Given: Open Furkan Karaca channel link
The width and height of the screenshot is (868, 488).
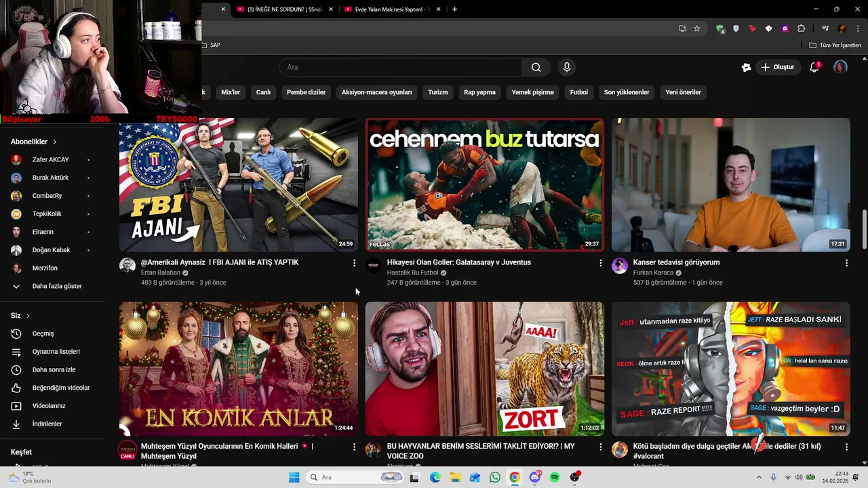Looking at the screenshot, I should coord(653,272).
